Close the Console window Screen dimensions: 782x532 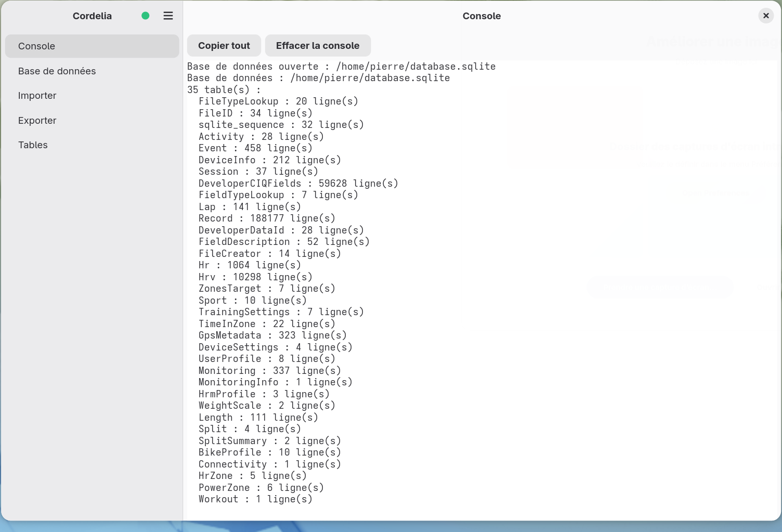click(766, 16)
